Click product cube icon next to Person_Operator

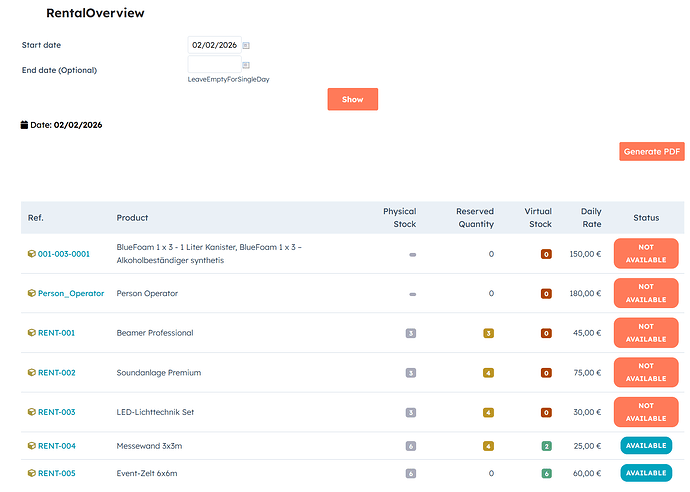[x=32, y=294]
